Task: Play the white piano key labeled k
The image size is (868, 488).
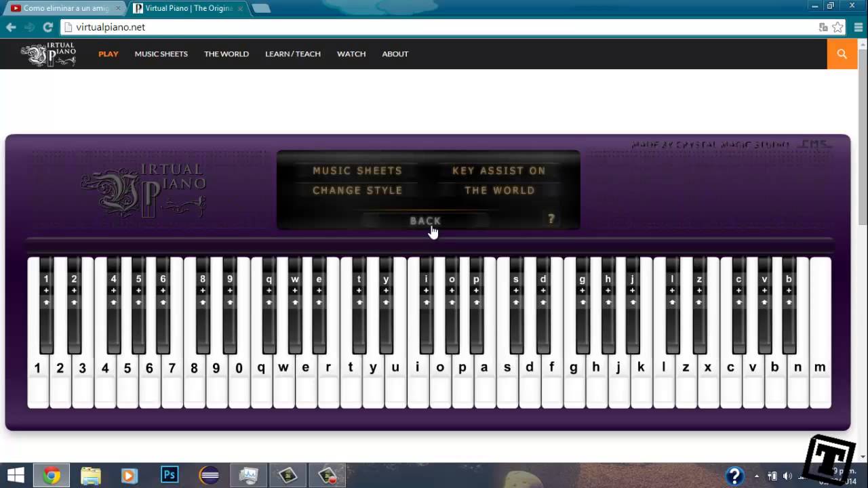Action: 641,383
